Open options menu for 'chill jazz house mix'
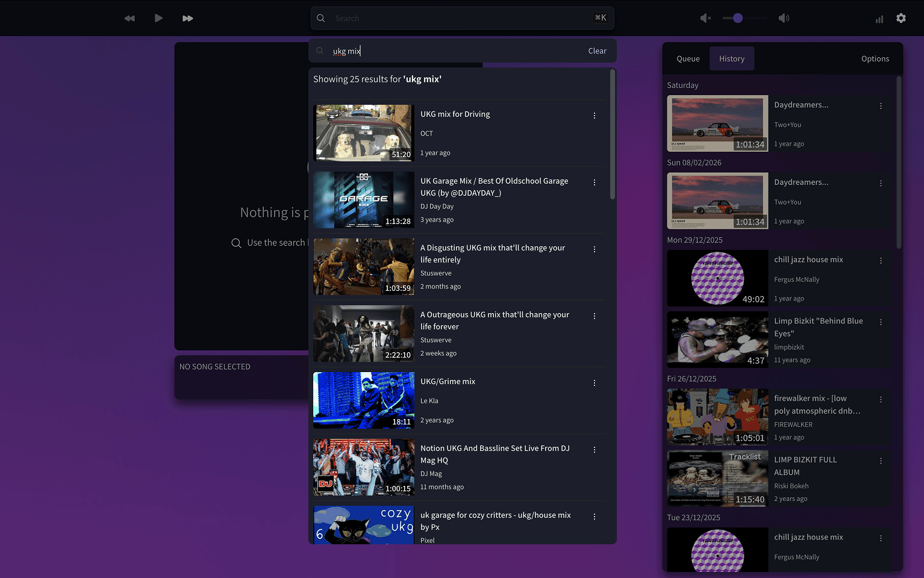This screenshot has height=578, width=924. [x=881, y=261]
